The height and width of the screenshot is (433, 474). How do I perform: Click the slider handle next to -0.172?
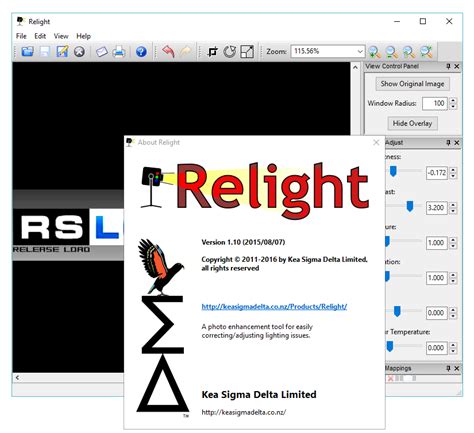tap(393, 172)
